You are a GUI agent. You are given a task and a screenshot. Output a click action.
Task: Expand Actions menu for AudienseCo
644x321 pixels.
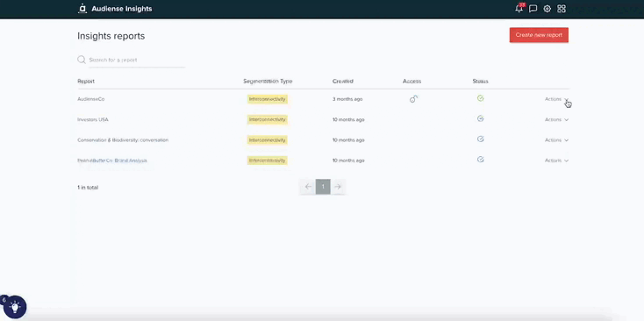pos(556,99)
